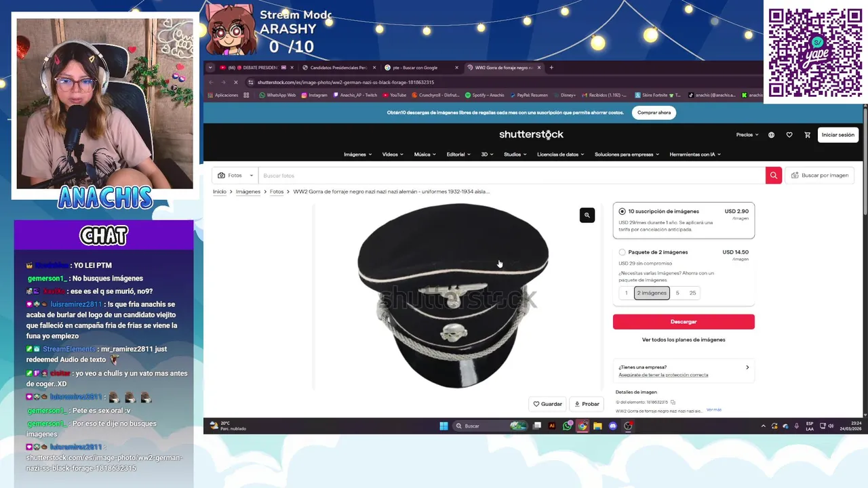Click the Probar button
868x488 pixels.
[x=587, y=404]
